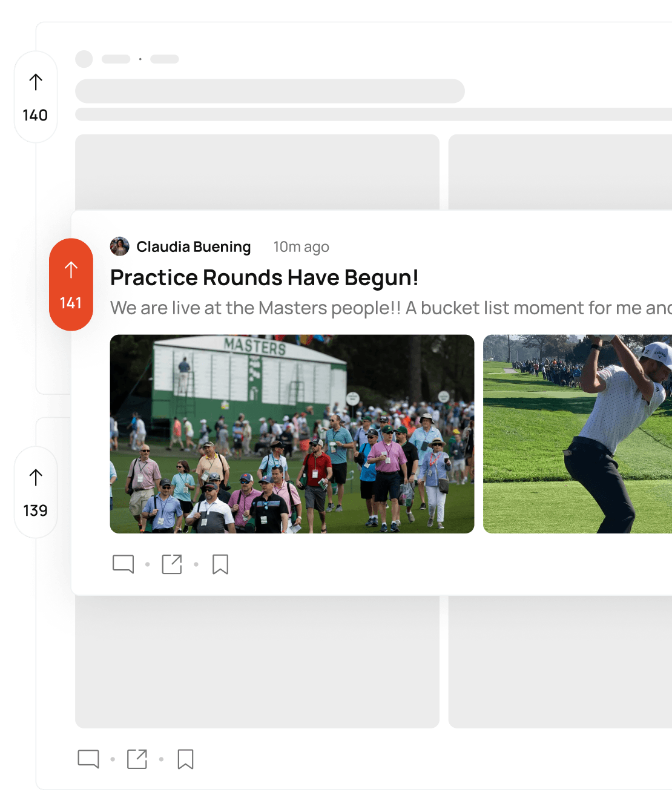The image size is (672, 812).
Task: Click the Claudia Buening author name
Action: click(x=194, y=247)
